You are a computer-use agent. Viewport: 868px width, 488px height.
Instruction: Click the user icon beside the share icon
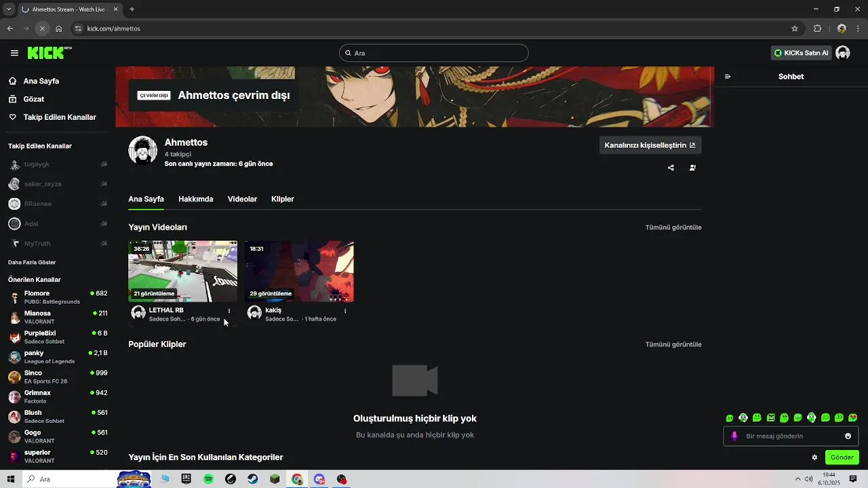click(x=692, y=167)
